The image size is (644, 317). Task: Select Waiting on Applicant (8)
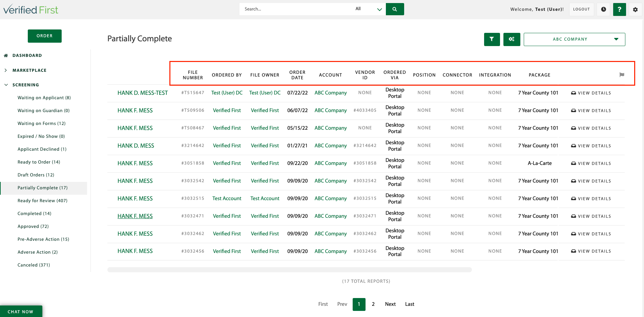[x=44, y=98]
